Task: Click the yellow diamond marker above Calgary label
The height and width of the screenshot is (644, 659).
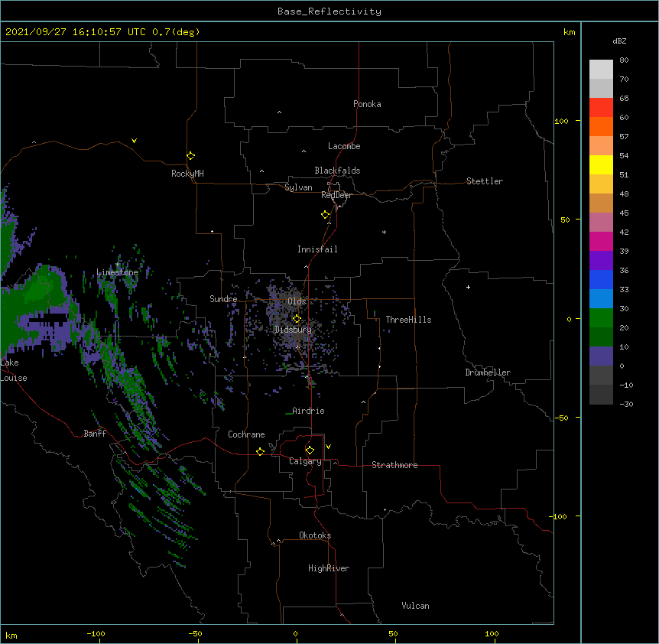Action: click(x=310, y=450)
